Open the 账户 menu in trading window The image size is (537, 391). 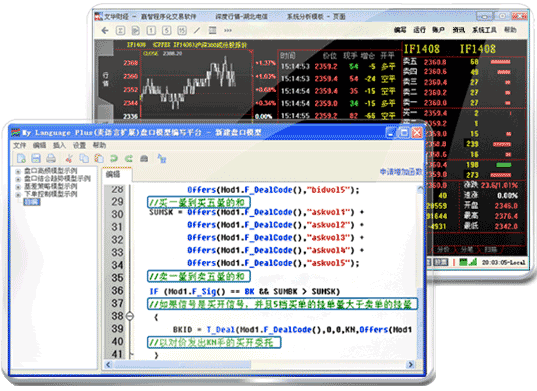click(438, 30)
